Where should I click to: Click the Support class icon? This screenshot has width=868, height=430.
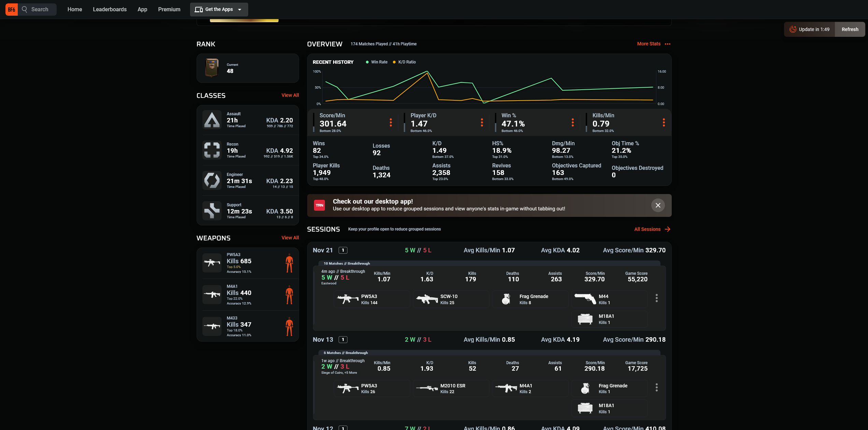point(212,211)
